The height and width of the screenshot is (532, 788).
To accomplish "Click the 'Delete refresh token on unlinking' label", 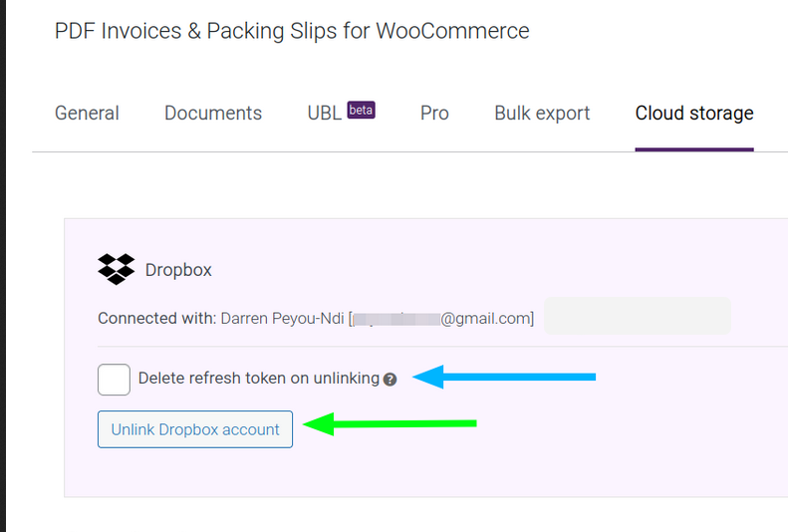I will pyautogui.click(x=259, y=378).
